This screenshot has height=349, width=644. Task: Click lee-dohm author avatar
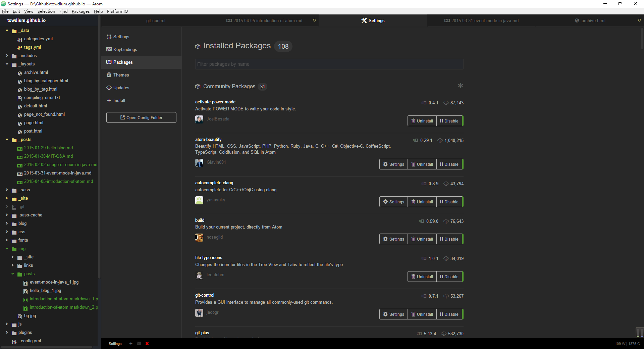coord(199,275)
